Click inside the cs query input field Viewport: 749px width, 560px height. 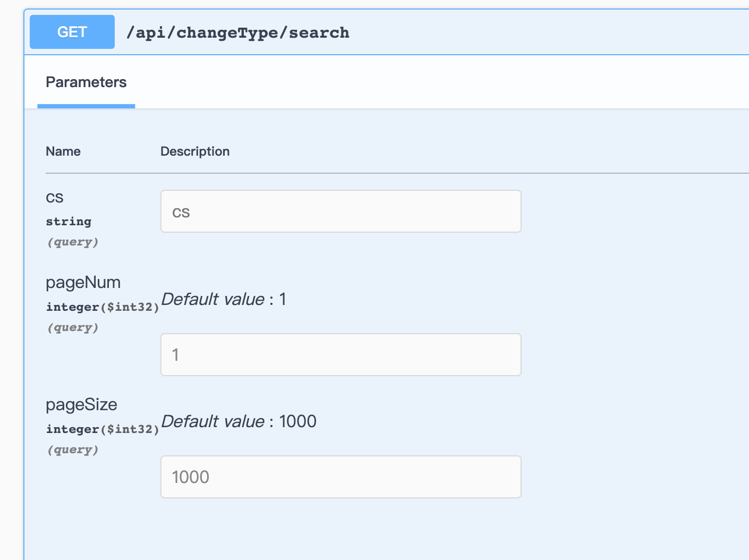(341, 211)
